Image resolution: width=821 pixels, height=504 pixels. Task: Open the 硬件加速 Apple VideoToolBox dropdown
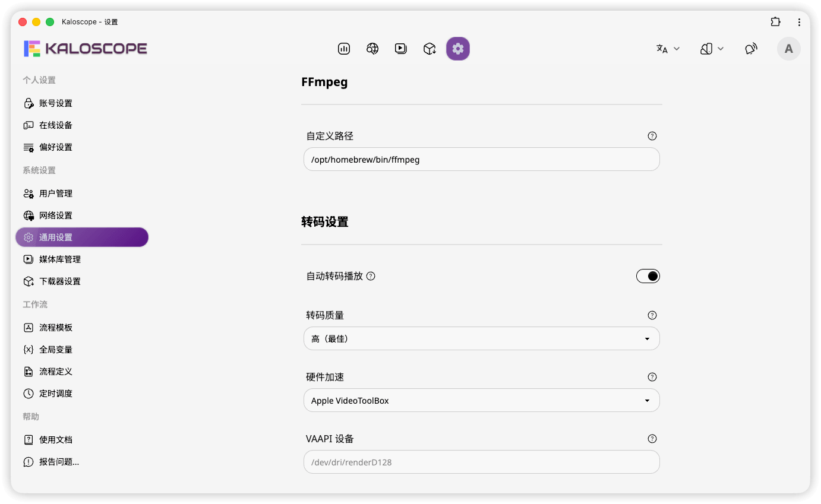pos(482,401)
